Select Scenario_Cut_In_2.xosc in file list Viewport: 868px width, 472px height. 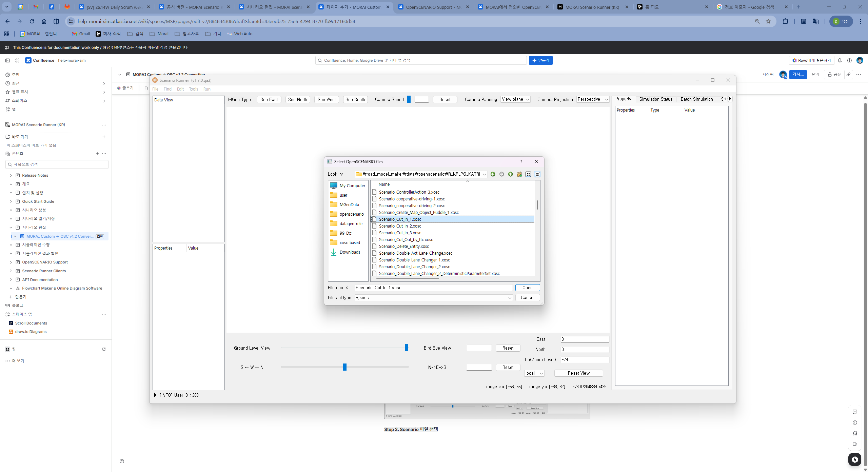point(400,226)
